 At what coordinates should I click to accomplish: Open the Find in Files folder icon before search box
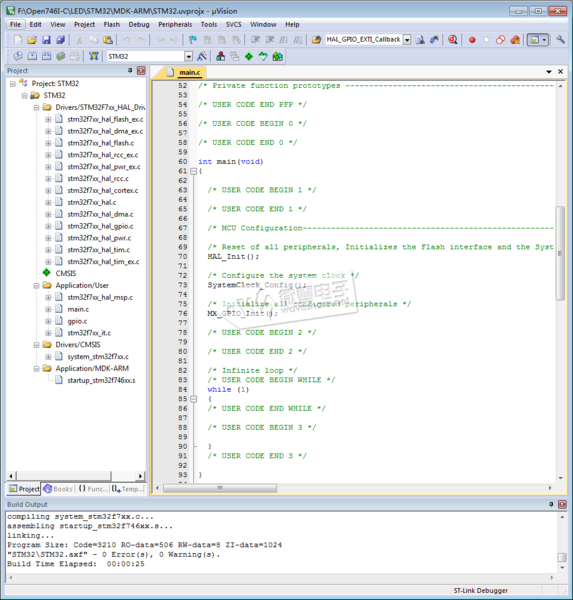317,40
